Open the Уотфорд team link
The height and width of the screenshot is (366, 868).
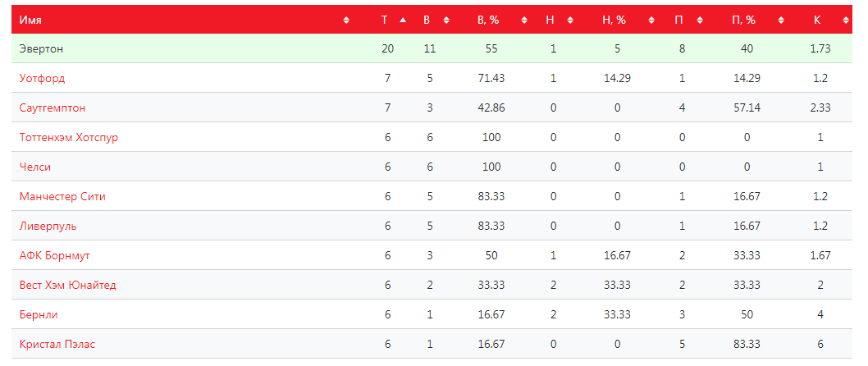tap(42, 78)
